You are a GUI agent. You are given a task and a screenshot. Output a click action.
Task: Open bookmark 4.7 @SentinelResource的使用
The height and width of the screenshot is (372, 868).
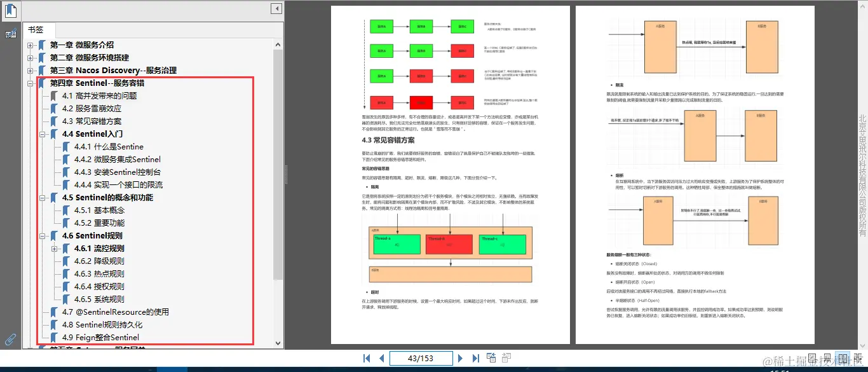[116, 312]
